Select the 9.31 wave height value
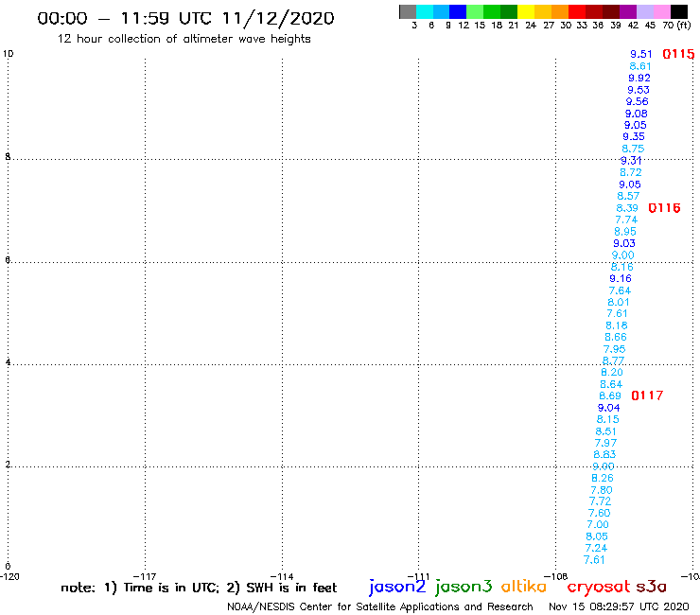 click(631, 160)
